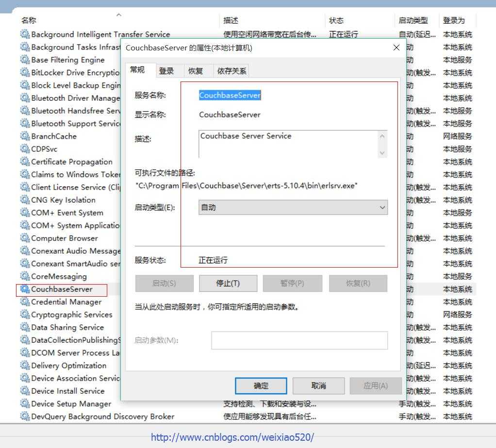Click the gear icon beside DCOM Server Process Launcher

[25, 352]
